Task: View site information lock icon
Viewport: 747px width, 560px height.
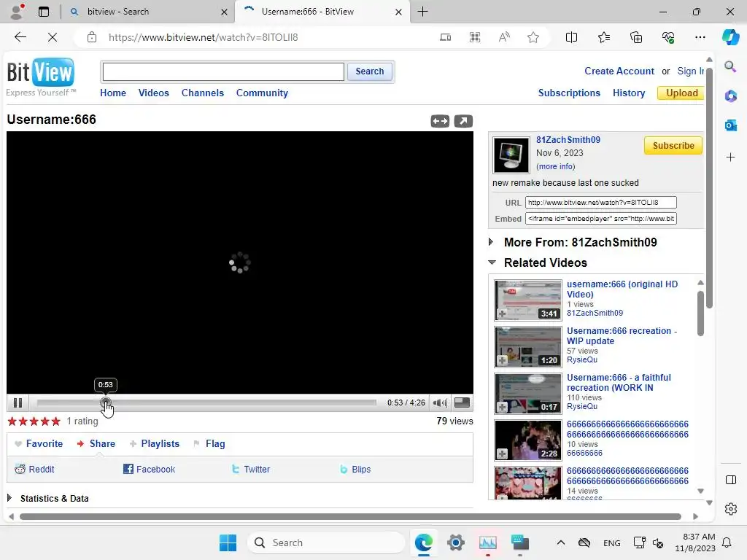Action: tap(92, 37)
